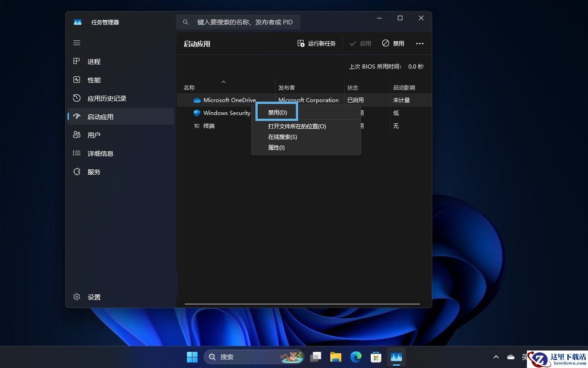Open Task View from the taskbar

coord(316,357)
